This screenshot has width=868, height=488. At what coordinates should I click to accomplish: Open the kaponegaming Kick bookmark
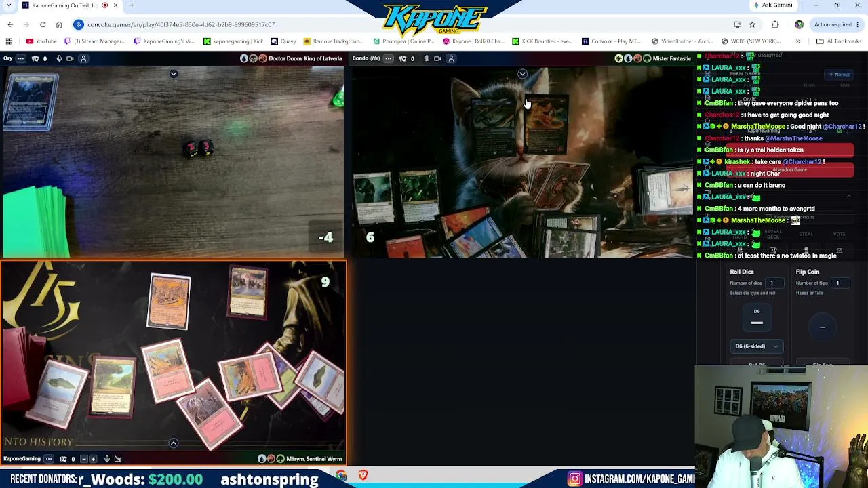coord(233,41)
